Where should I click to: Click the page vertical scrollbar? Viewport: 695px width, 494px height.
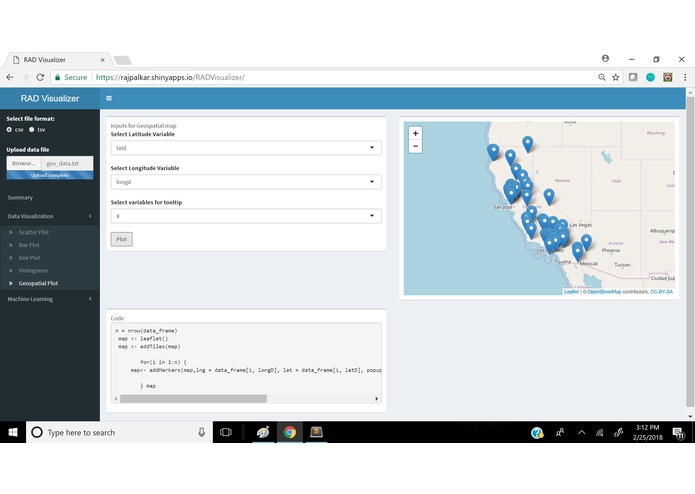(690, 250)
